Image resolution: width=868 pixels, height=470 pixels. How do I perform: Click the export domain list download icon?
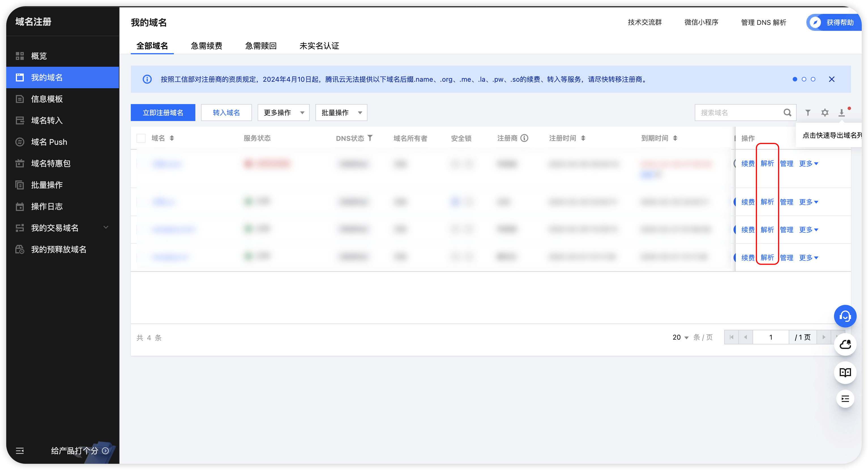[841, 113]
